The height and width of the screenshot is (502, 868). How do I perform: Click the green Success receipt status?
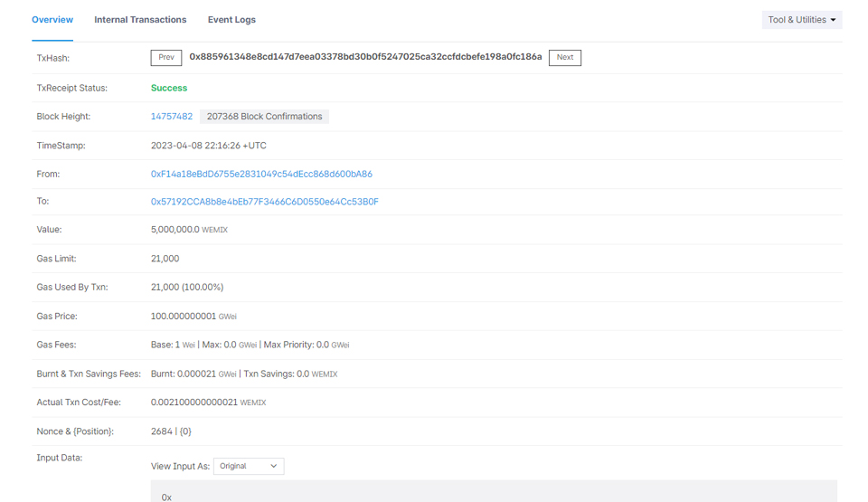[x=169, y=88]
